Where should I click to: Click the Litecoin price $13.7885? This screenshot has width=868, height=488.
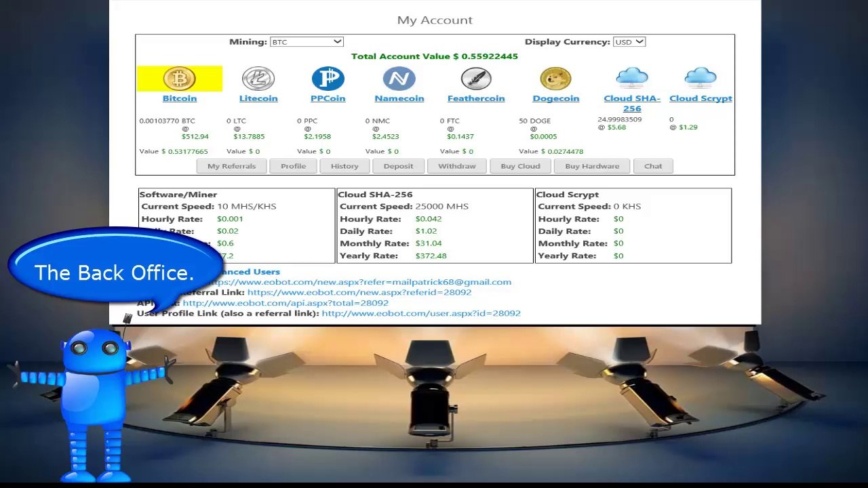tap(249, 136)
